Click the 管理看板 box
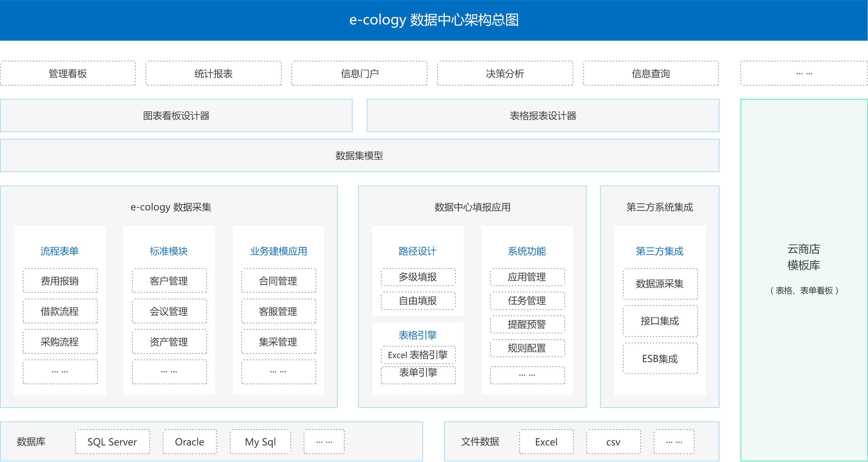The height and width of the screenshot is (462, 868). [68, 73]
